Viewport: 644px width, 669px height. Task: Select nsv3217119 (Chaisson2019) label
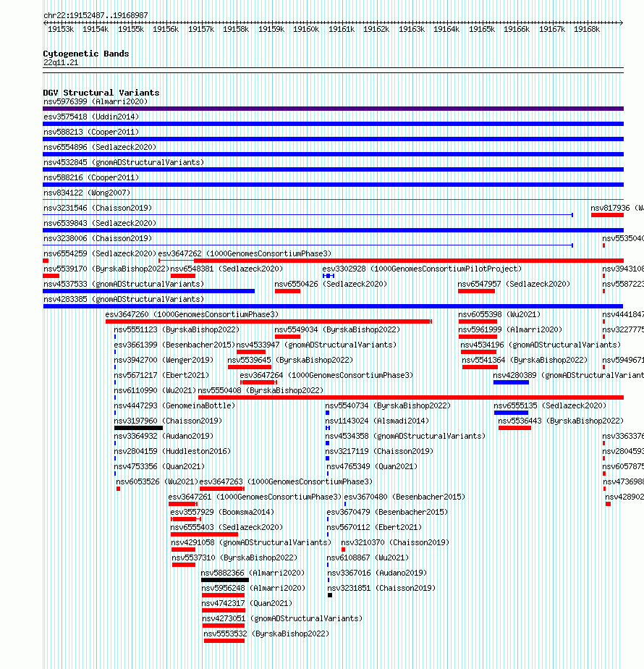(379, 451)
